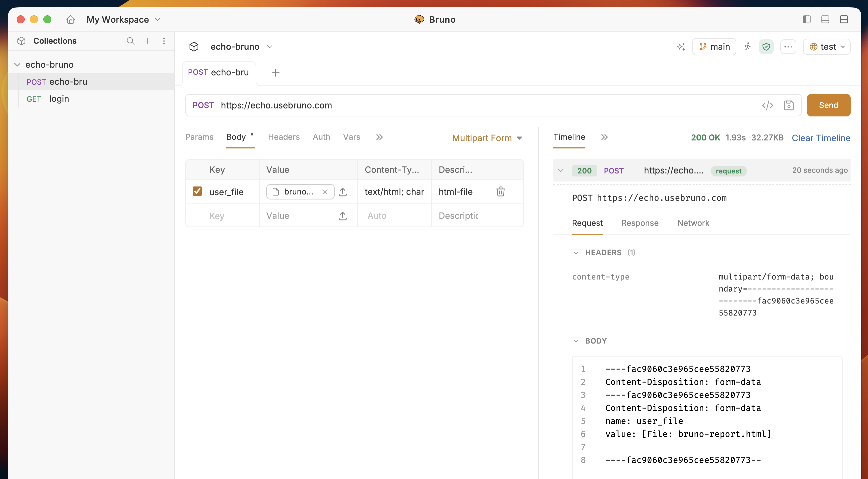This screenshot has width=868, height=479.
Task: Open the Collections kebab menu
Action: [x=164, y=41]
